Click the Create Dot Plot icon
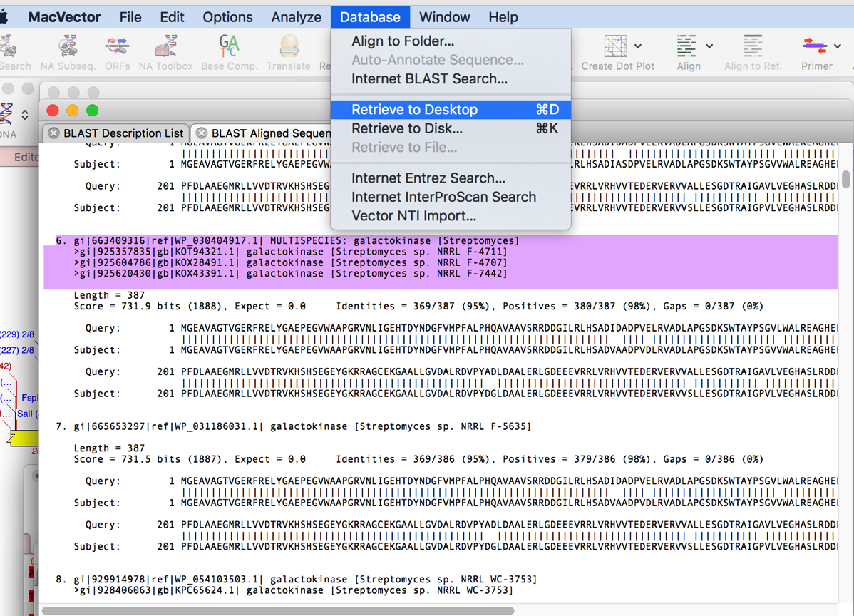This screenshot has height=616, width=854. [x=615, y=47]
